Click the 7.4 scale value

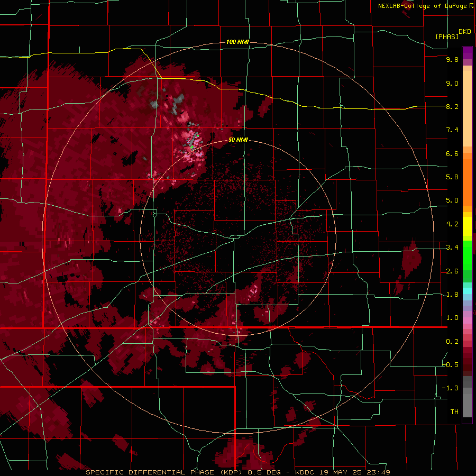pos(452,130)
